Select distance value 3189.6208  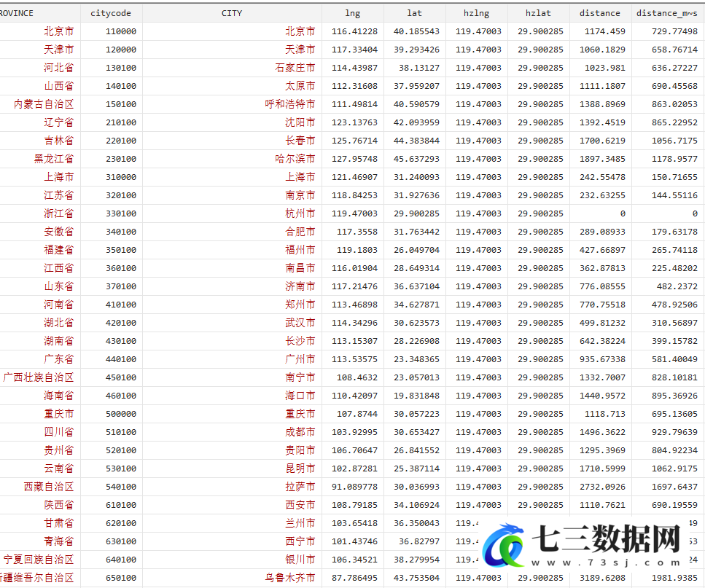tap(602, 578)
